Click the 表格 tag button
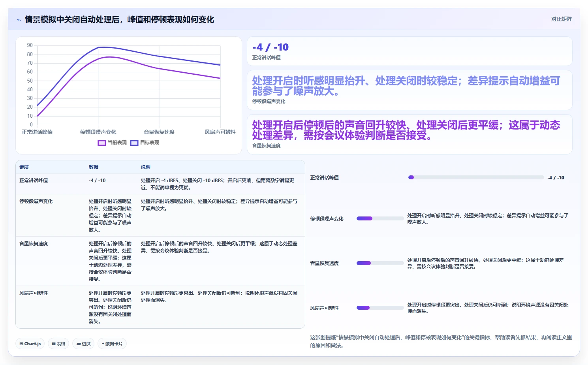 58,344
